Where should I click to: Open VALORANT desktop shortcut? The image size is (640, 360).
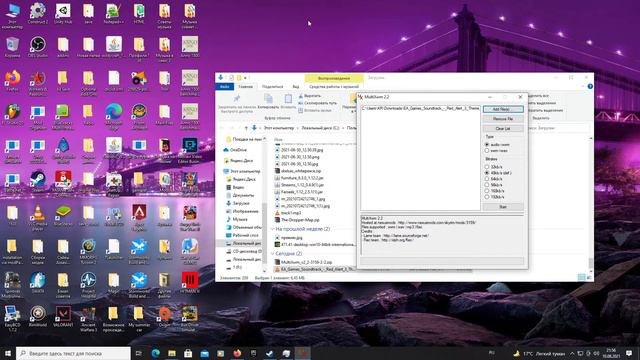[63, 317]
